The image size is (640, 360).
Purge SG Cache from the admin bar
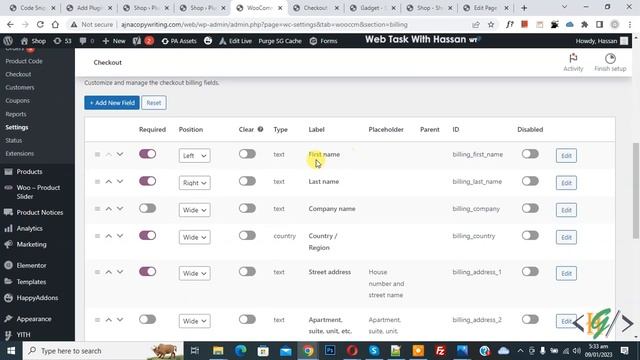(x=280, y=41)
